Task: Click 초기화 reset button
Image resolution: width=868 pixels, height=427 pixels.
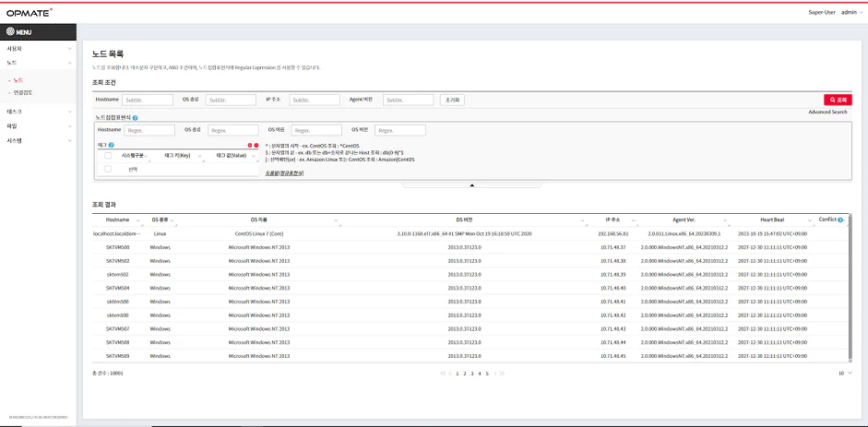Action: 452,100
